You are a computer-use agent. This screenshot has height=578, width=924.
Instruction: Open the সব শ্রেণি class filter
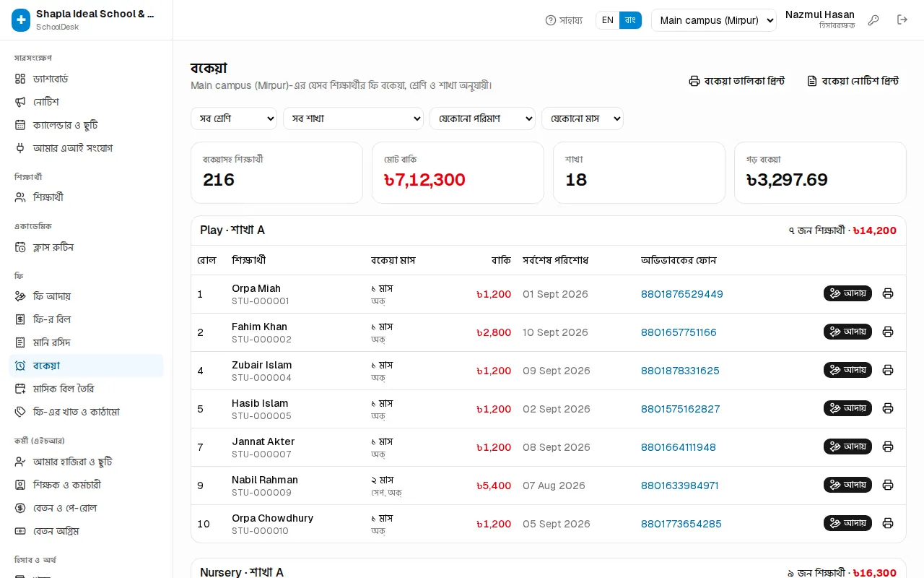pos(234,118)
